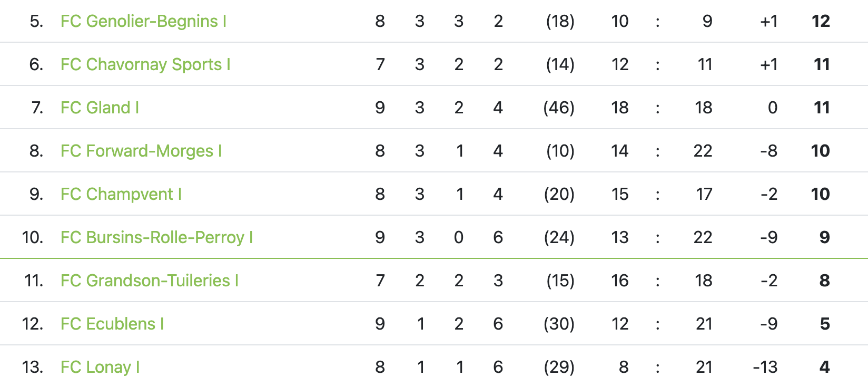The height and width of the screenshot is (386, 868).
Task: Click the 12 points total for Genolier-Begnins
Action: (821, 21)
